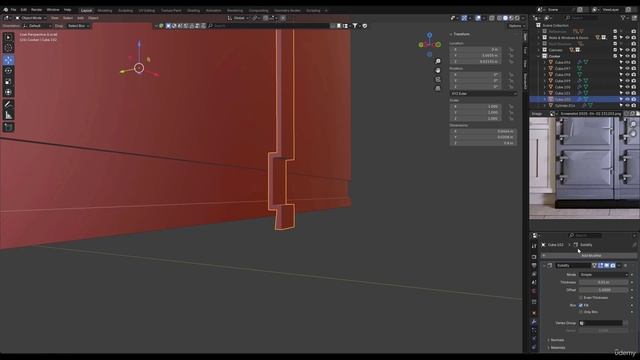Open the File menu
Image resolution: width=640 pixels, height=360 pixels.
click(13, 10)
